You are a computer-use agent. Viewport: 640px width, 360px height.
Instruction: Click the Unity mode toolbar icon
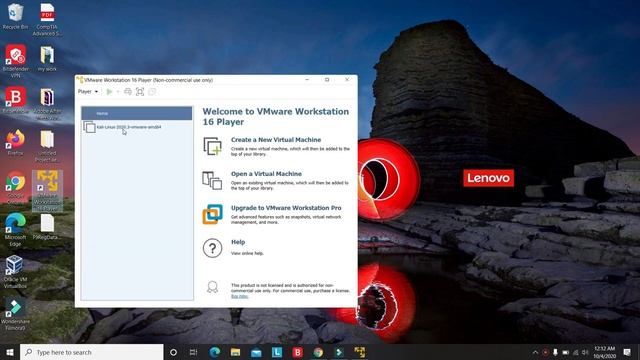pos(152,92)
